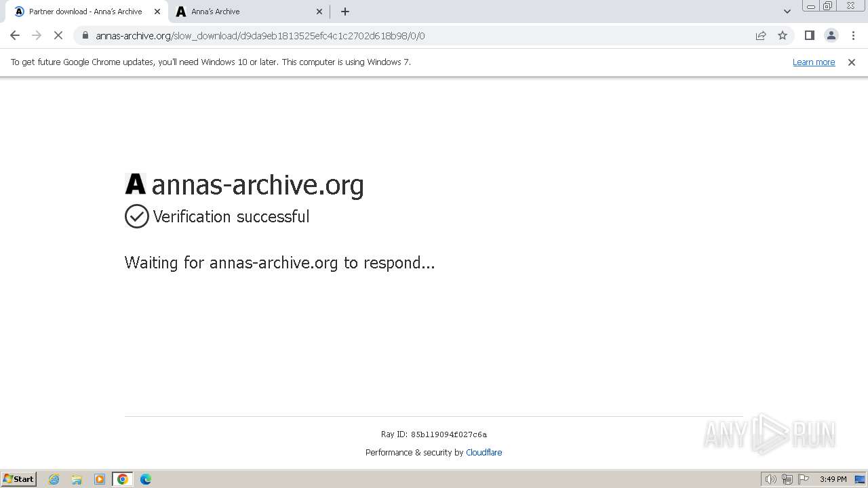
Task: Click the forward navigation arrow
Action: [x=37, y=35]
